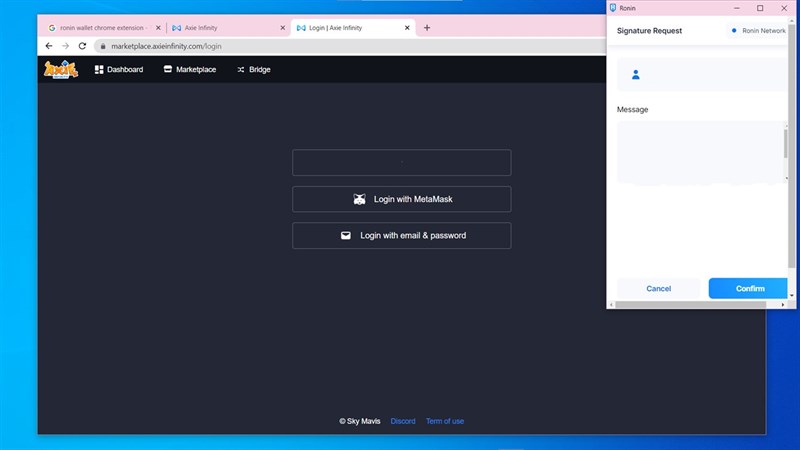Close the Axie Infinity tab
800x450 pixels.
coord(282,28)
